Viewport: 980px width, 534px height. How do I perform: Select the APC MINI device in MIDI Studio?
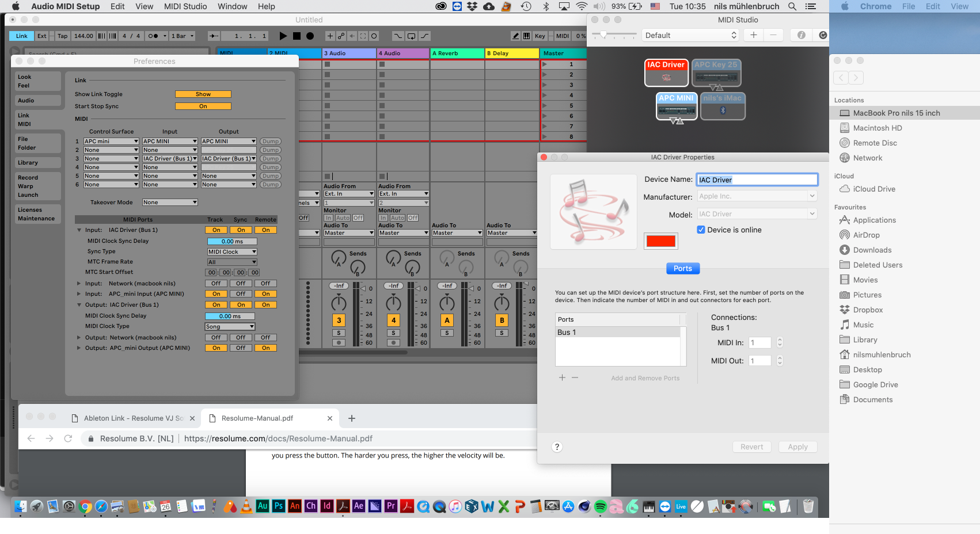(677, 106)
